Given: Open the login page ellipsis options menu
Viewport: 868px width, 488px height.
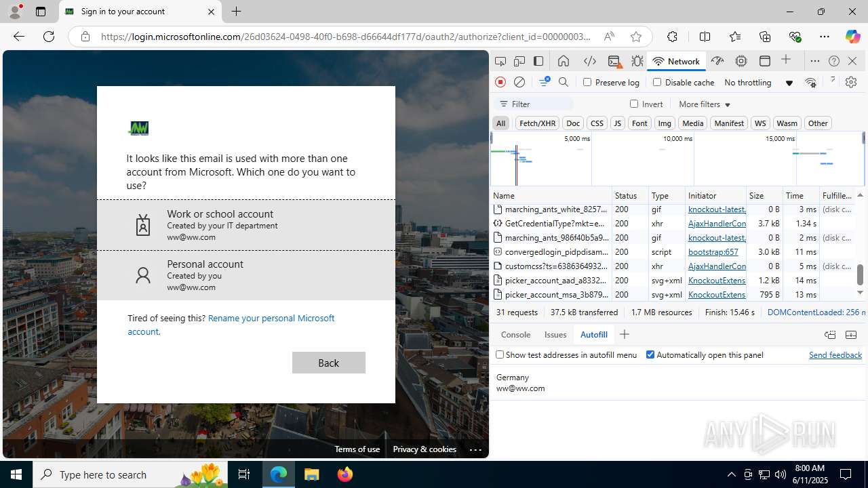Looking at the screenshot, I should 475,449.
